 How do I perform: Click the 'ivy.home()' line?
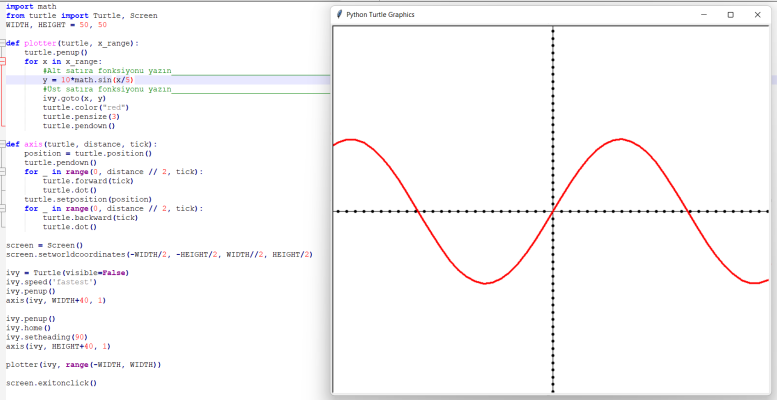29,328
